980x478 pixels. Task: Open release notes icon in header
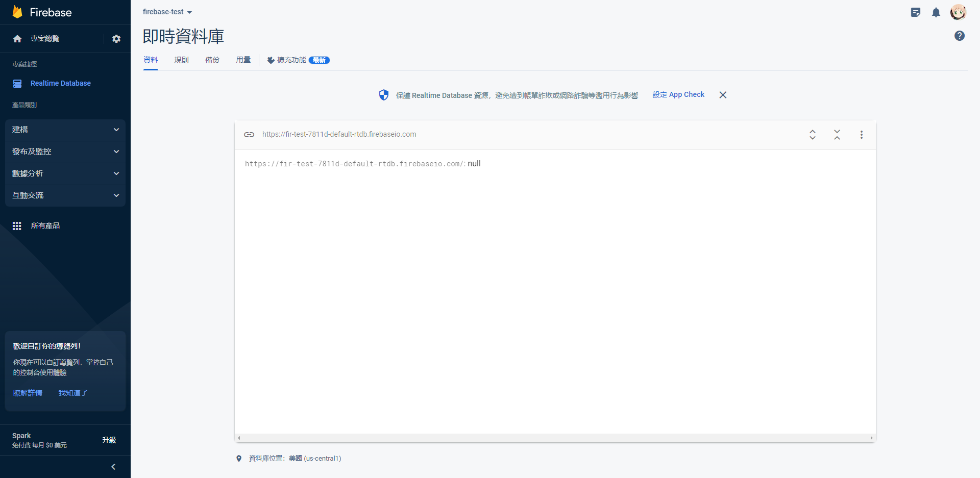916,12
